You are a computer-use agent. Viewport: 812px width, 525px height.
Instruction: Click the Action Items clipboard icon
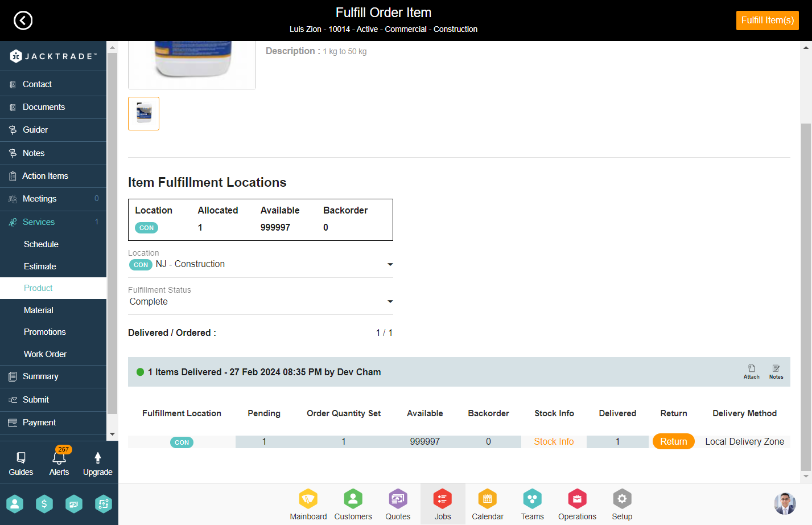13,177
